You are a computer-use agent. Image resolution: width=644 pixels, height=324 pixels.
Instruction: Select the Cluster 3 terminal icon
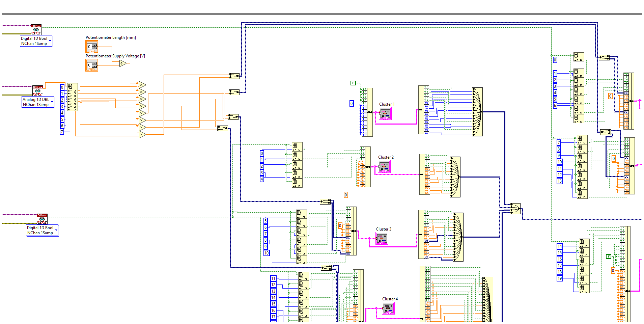pyautogui.click(x=382, y=238)
